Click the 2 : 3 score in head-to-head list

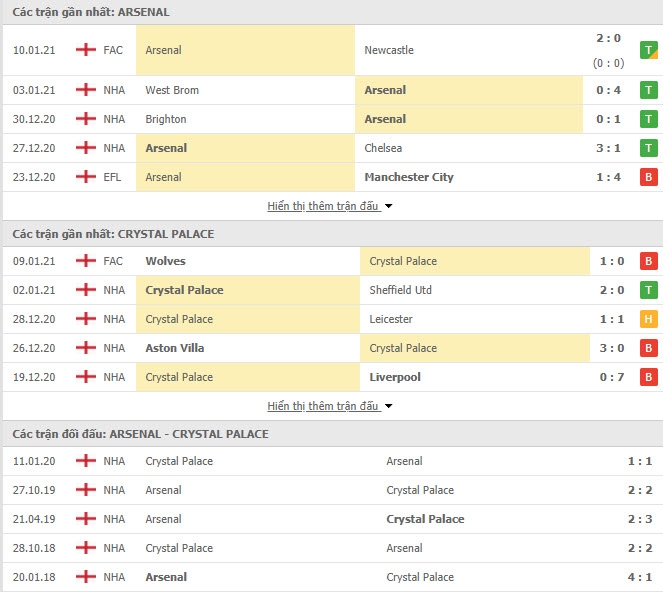[x=640, y=519]
